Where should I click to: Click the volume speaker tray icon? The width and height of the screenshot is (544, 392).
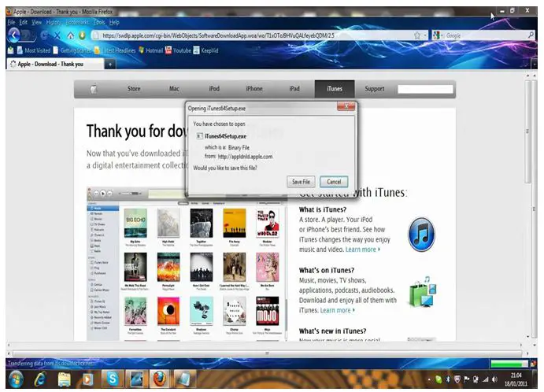pyautogui.click(x=494, y=380)
